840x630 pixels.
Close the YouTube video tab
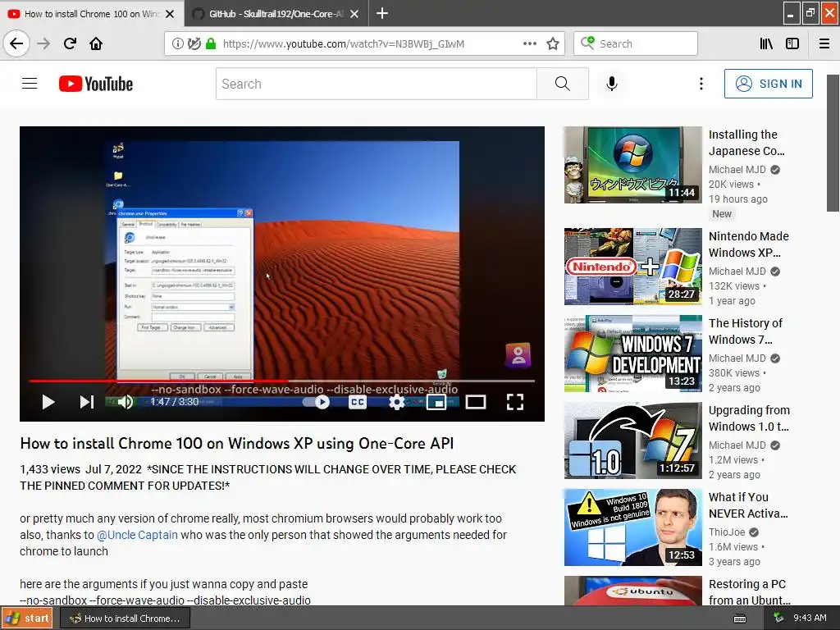(170, 14)
